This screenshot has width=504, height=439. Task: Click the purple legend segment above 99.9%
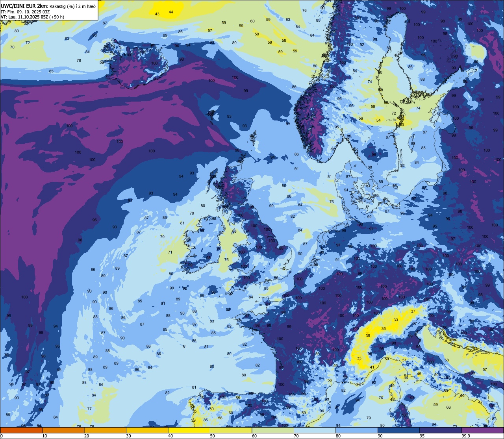point(482,430)
